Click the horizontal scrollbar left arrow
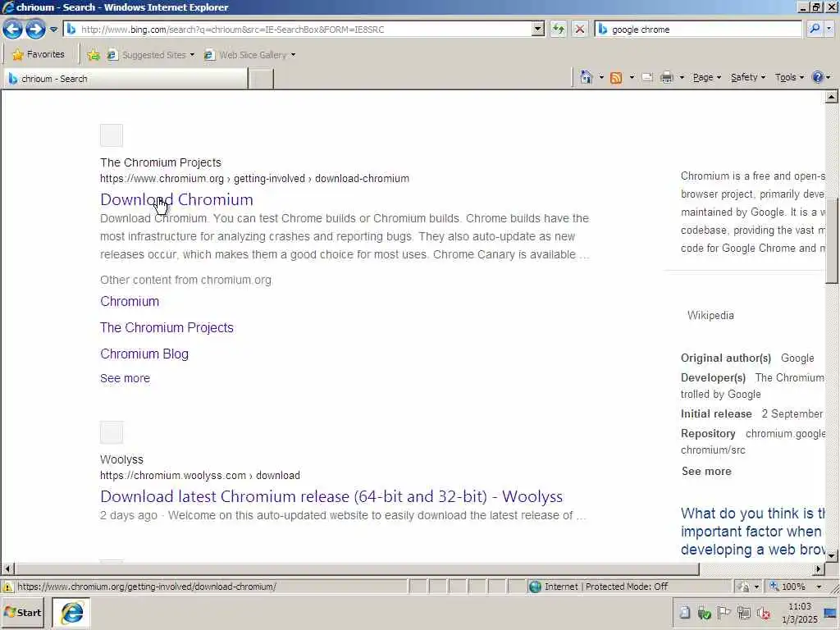 (8, 568)
